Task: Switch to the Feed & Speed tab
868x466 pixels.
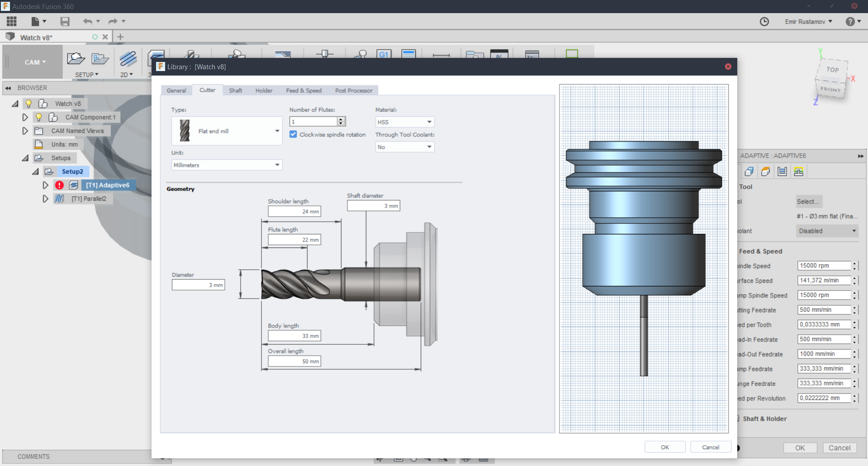Action: tap(304, 90)
